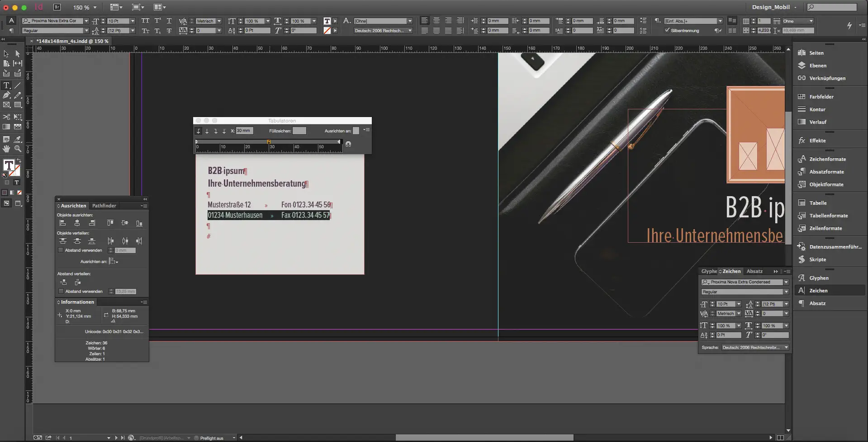Open Adobe Bridge via the Br icon
This screenshot has height=442, width=868.
pos(57,7)
